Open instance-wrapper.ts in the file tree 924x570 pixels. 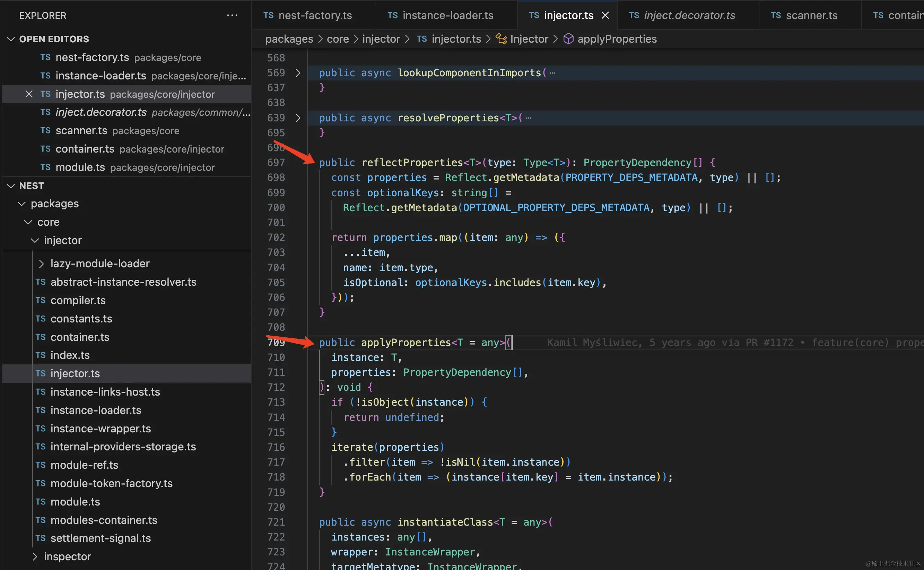click(x=127, y=429)
